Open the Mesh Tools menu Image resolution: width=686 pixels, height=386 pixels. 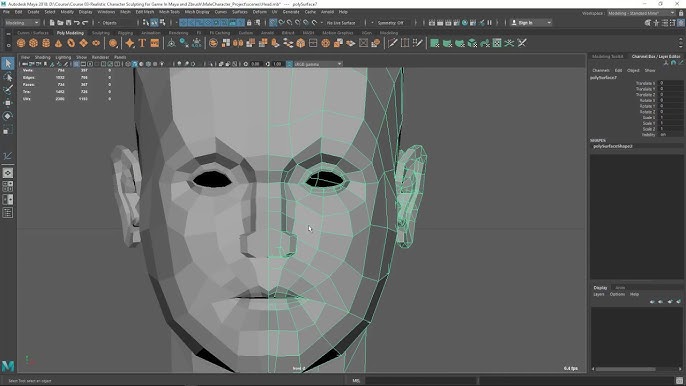tap(169, 12)
